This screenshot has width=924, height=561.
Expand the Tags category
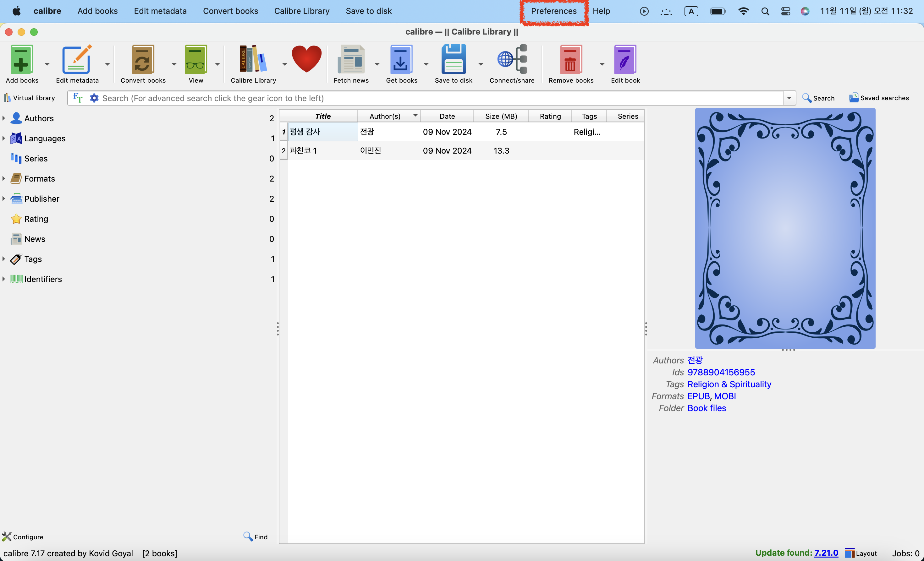[x=4, y=259]
